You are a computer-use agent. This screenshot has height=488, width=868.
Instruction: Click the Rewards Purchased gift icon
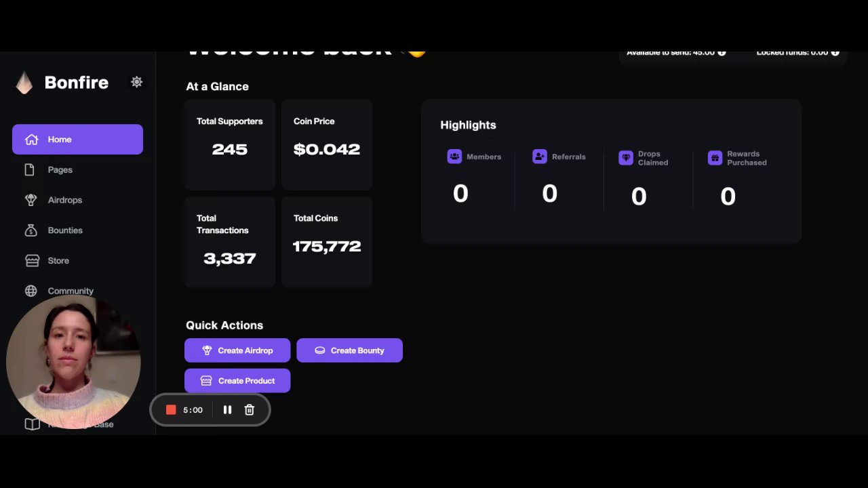click(x=715, y=158)
